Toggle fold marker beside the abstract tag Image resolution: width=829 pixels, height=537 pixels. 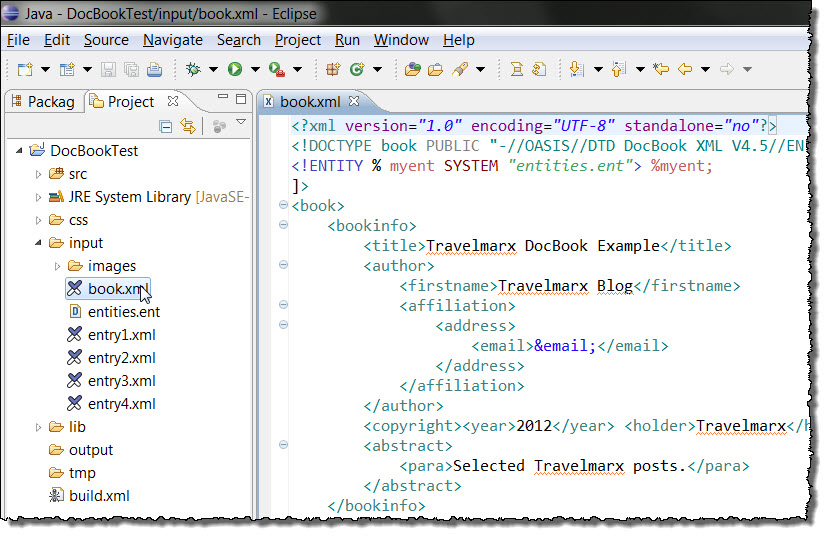click(283, 445)
